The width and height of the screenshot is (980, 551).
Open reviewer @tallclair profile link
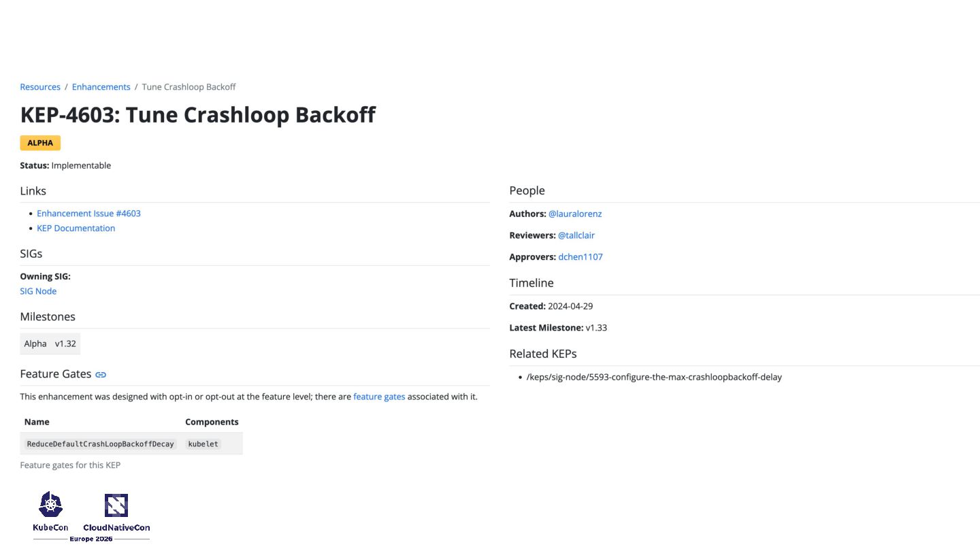(x=576, y=235)
